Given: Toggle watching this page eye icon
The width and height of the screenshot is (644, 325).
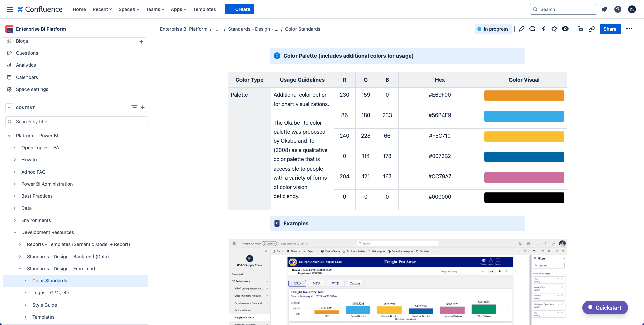Looking at the screenshot, I should (565, 29).
